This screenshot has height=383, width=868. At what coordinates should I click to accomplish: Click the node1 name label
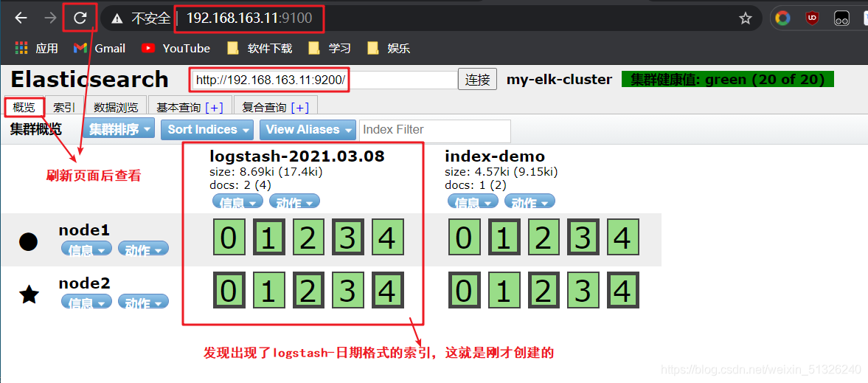(85, 230)
